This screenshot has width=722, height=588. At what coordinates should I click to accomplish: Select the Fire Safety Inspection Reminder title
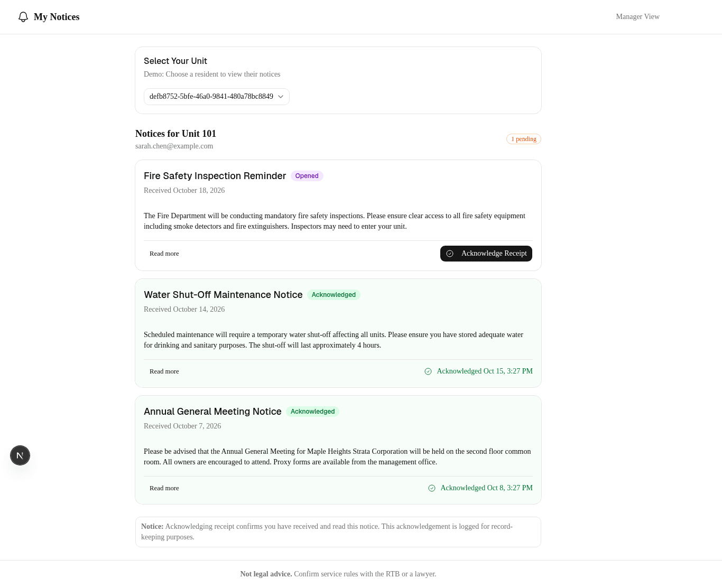coord(215,176)
